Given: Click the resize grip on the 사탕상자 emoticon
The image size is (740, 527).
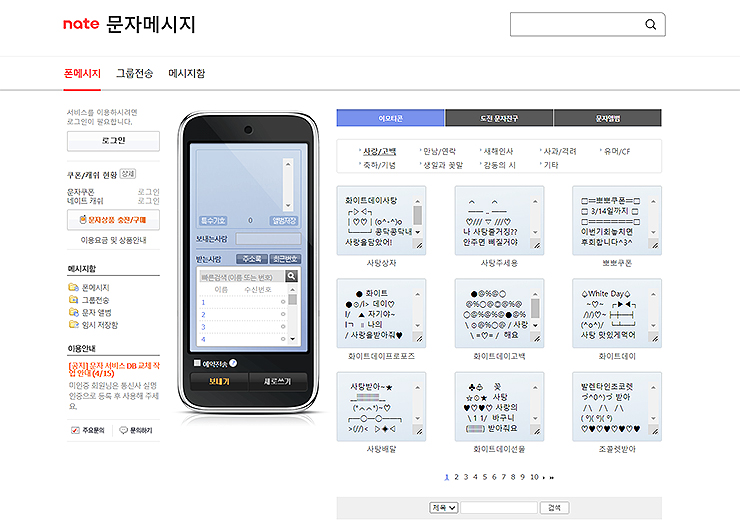Looking at the screenshot, I should (419, 244).
